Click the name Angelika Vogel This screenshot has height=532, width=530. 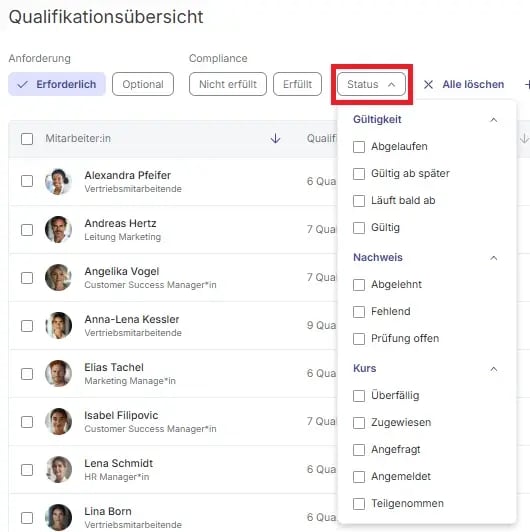[121, 271]
